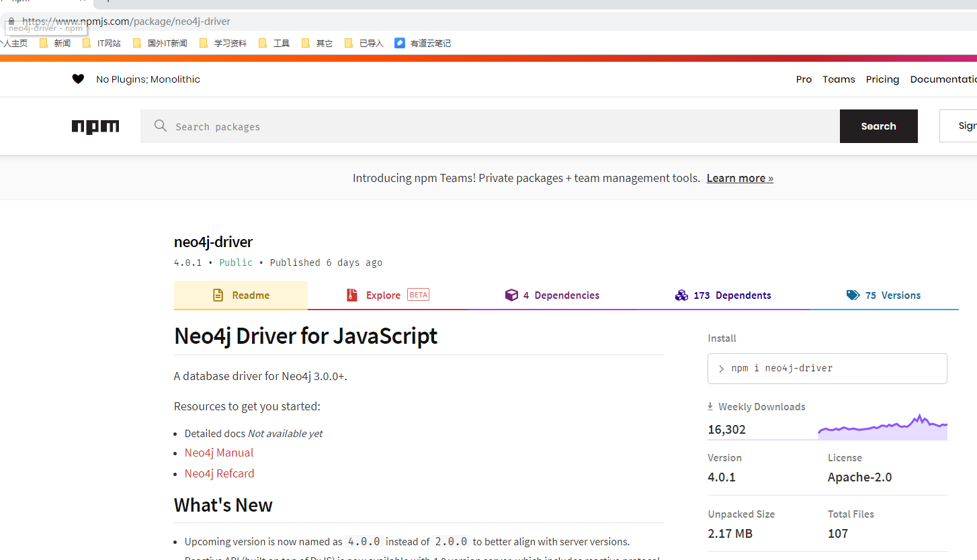Click the No Plugins; Monolithic text

[148, 79]
